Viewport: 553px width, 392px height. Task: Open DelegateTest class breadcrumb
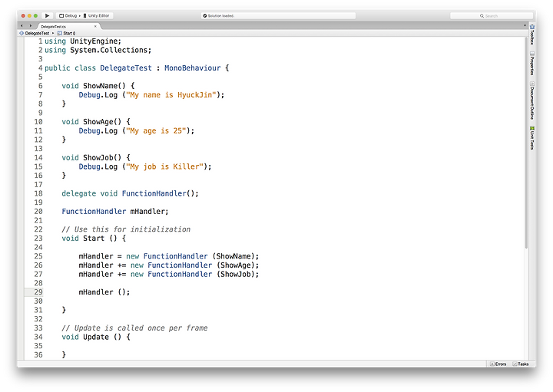point(37,33)
